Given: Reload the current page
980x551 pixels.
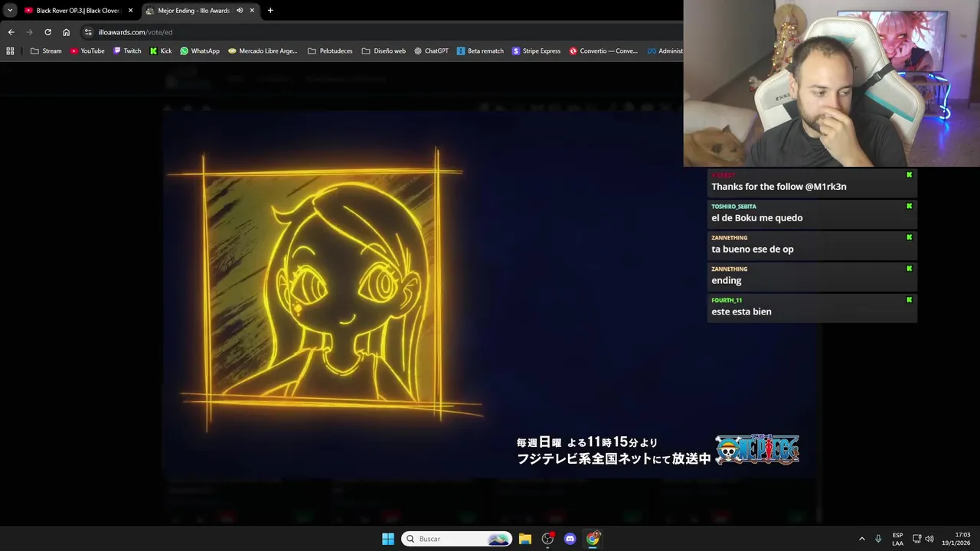Looking at the screenshot, I should tap(47, 32).
